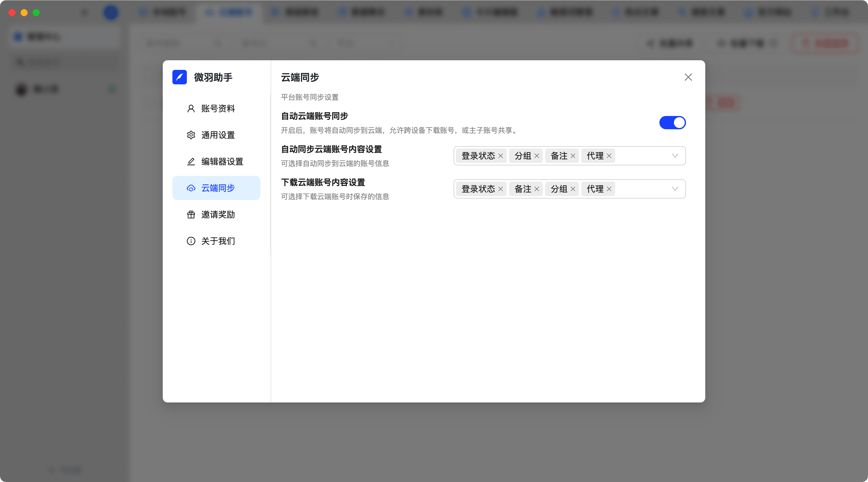
Task: Open the 通用设置 menu item
Action: [218, 135]
